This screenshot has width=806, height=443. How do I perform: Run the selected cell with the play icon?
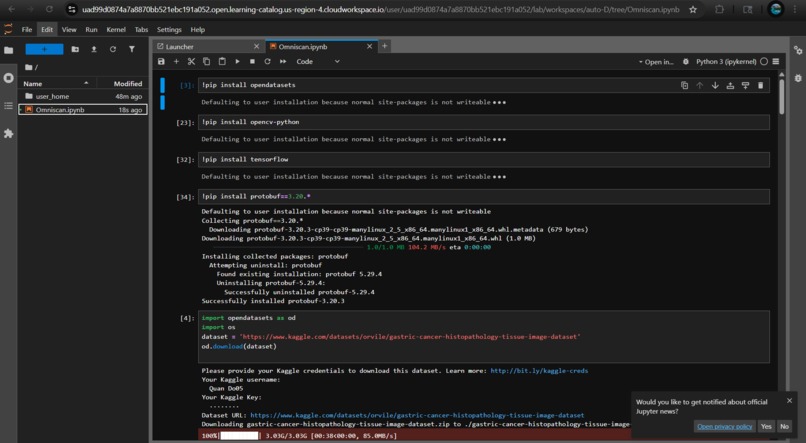coord(237,61)
